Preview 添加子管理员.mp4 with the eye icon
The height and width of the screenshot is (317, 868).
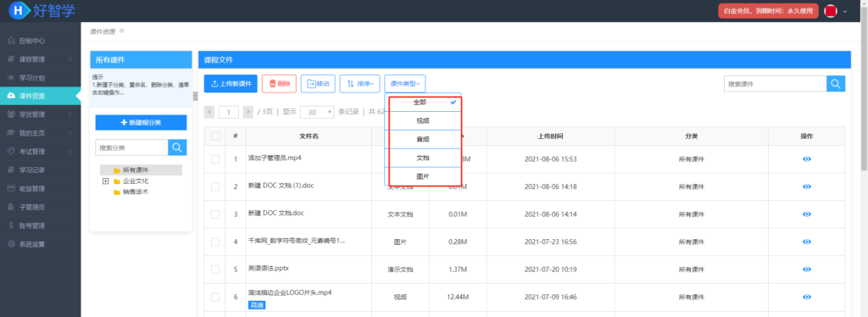pyautogui.click(x=807, y=158)
